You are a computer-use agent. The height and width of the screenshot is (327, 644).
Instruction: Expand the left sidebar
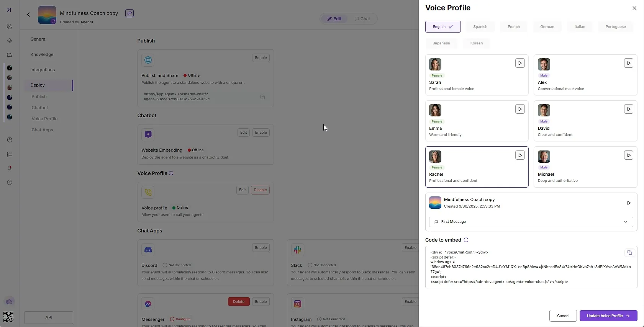coord(9,10)
